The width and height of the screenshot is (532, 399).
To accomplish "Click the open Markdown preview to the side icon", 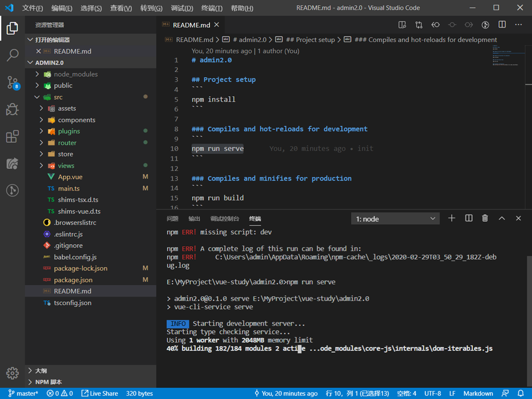I will [402, 24].
